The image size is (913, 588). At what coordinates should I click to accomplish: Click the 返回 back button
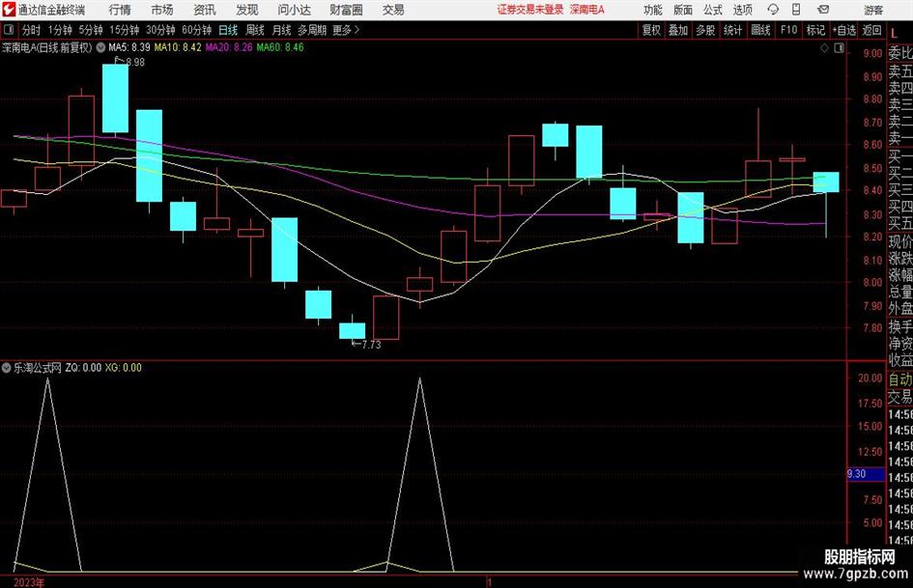tap(871, 30)
